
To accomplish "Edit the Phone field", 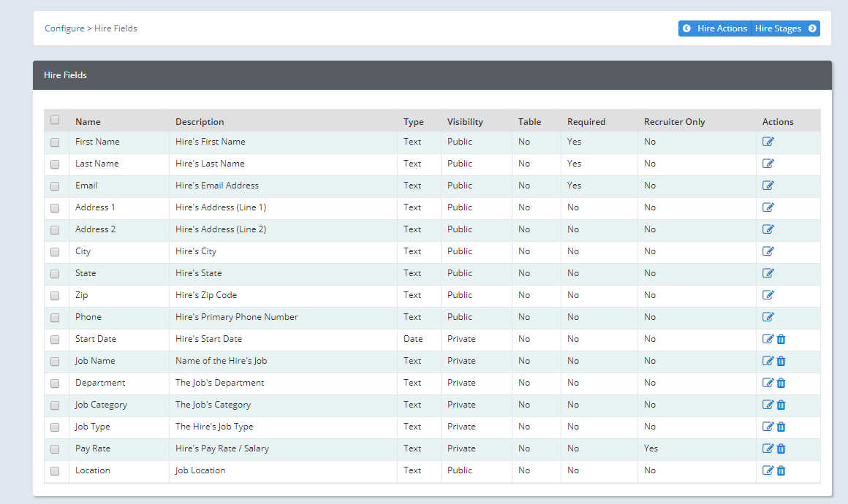I will [x=768, y=317].
